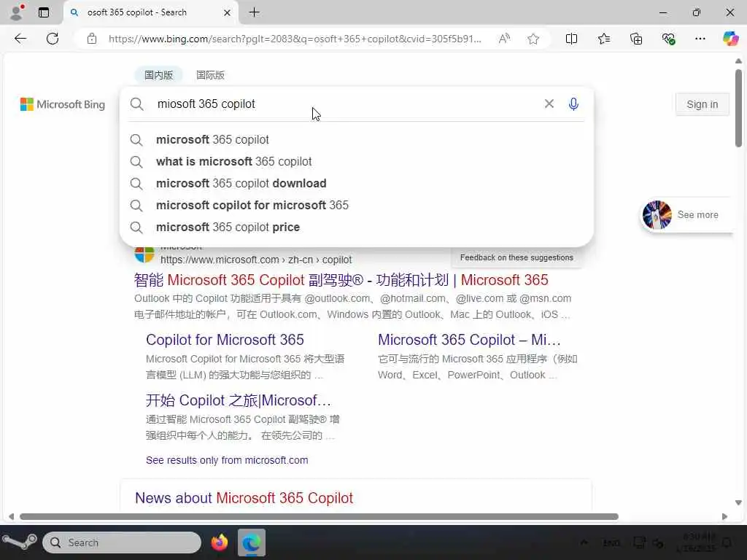Open split screen icon
This screenshot has width=747, height=560.
pos(571,39)
